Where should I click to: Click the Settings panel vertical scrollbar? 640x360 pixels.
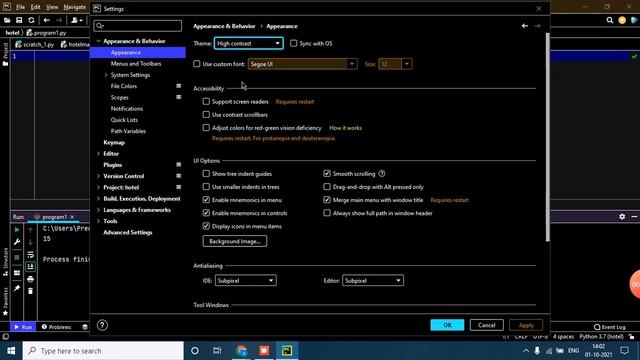pyautogui.click(x=547, y=137)
